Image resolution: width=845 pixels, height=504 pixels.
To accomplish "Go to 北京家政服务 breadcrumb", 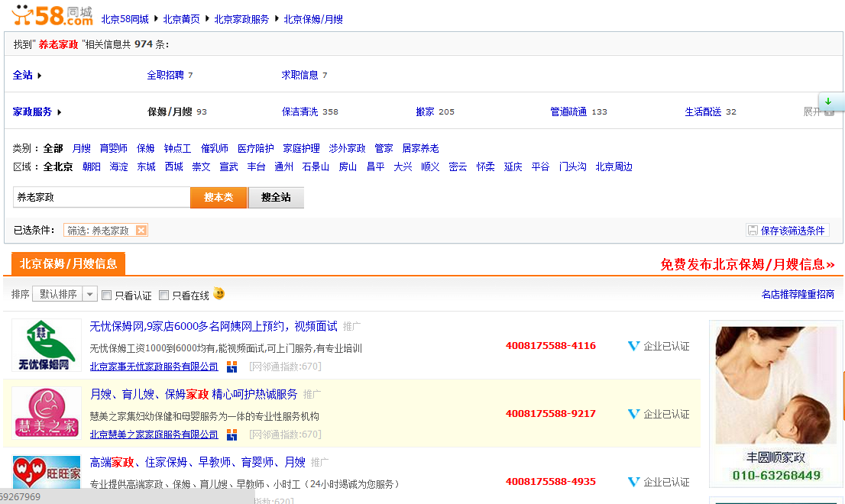I will pyautogui.click(x=241, y=19).
